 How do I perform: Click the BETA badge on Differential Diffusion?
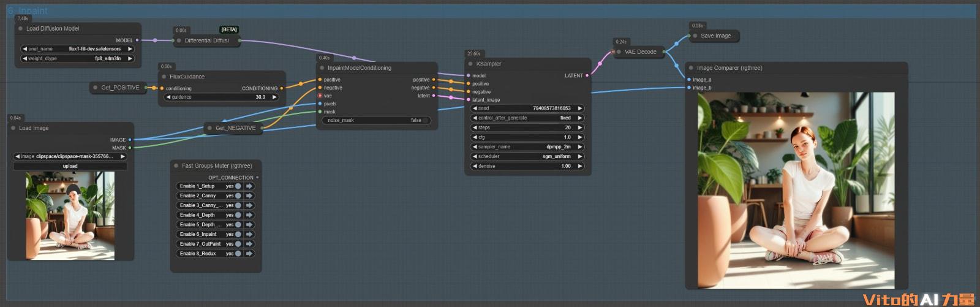click(x=229, y=29)
